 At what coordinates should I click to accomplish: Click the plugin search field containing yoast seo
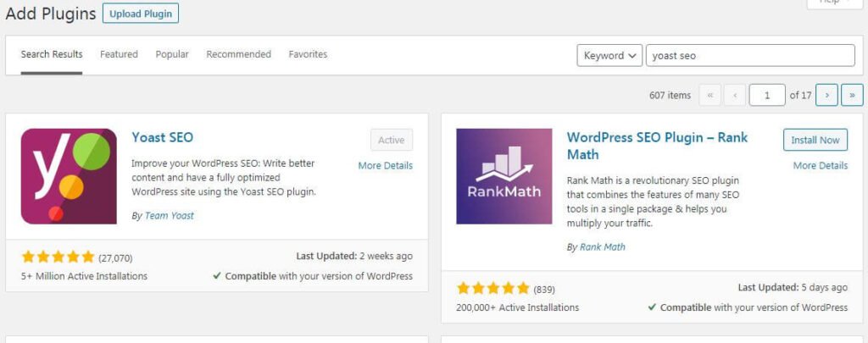pos(751,55)
